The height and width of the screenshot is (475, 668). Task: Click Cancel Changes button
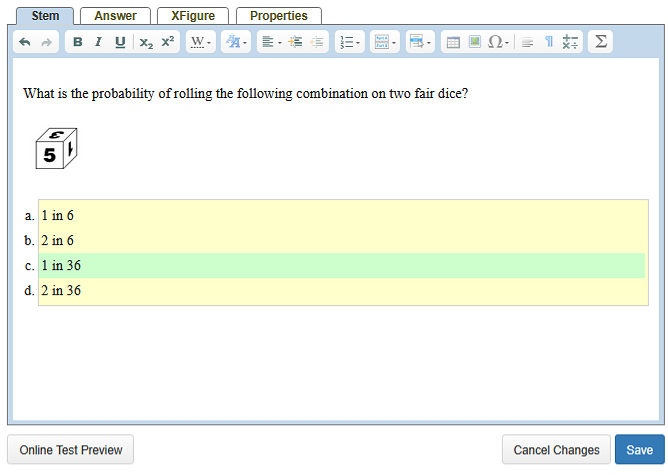[556, 450]
